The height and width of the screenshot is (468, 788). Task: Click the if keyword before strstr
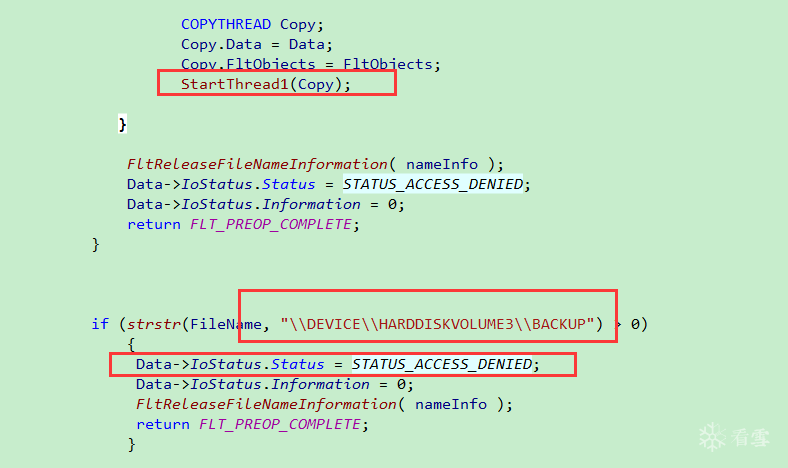click(x=100, y=324)
